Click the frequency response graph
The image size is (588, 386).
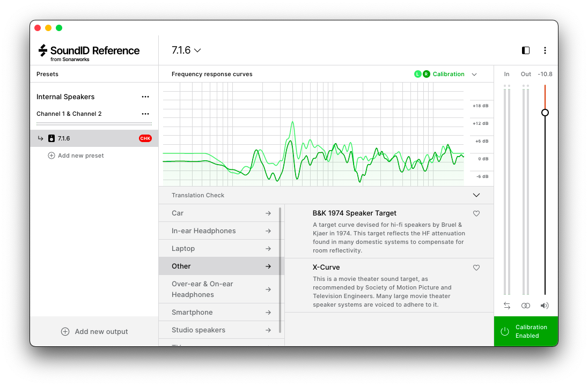[x=313, y=134]
